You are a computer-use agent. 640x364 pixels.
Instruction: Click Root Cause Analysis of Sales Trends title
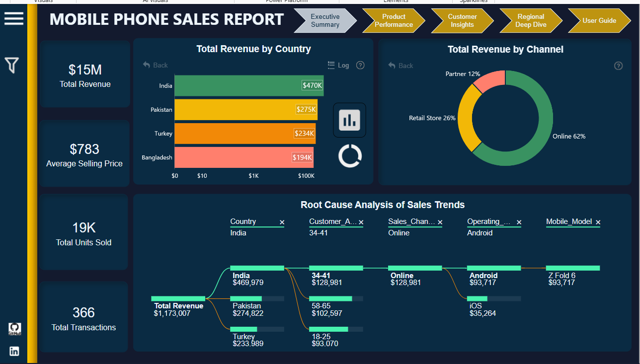[383, 205]
